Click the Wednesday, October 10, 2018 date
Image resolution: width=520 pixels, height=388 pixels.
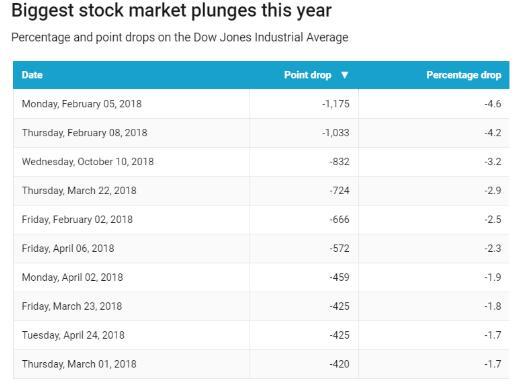click(x=88, y=162)
